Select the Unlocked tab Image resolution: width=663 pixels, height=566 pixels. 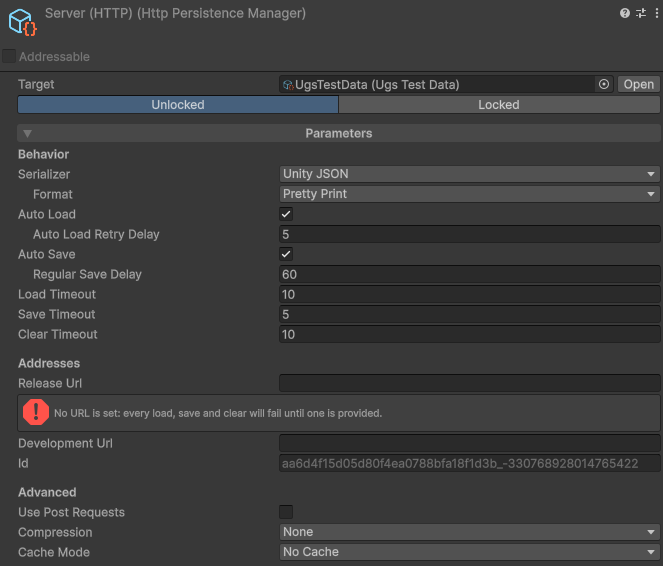coord(178,105)
